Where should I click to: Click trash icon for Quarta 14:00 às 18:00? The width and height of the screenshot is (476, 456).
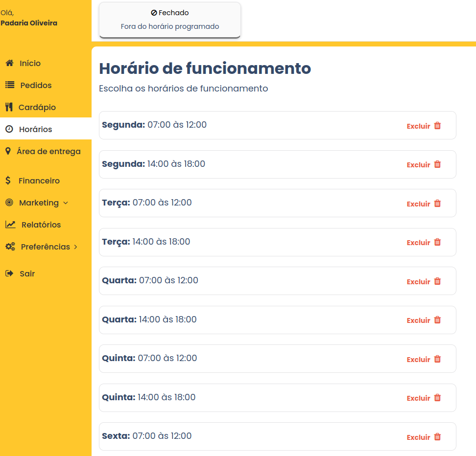coord(438,320)
